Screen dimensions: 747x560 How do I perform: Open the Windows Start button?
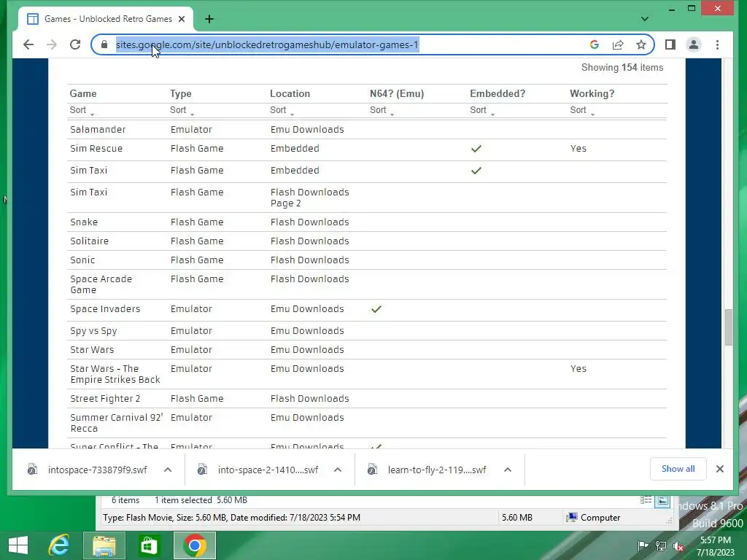[x=18, y=545]
